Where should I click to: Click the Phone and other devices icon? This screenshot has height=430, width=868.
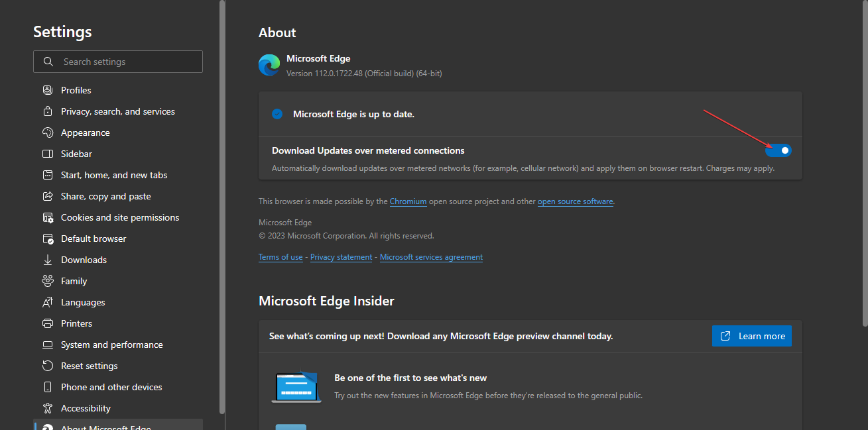point(48,387)
